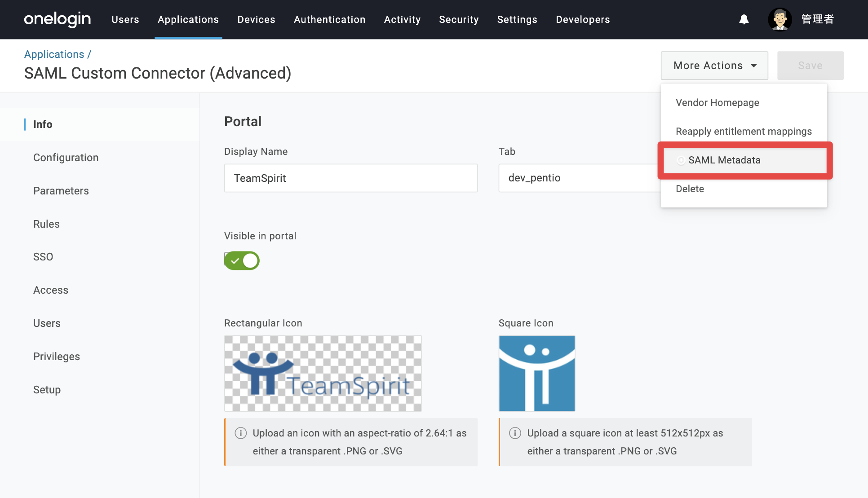Click the info icon for square icon hint
Viewport: 868px width, 498px height.
point(515,433)
